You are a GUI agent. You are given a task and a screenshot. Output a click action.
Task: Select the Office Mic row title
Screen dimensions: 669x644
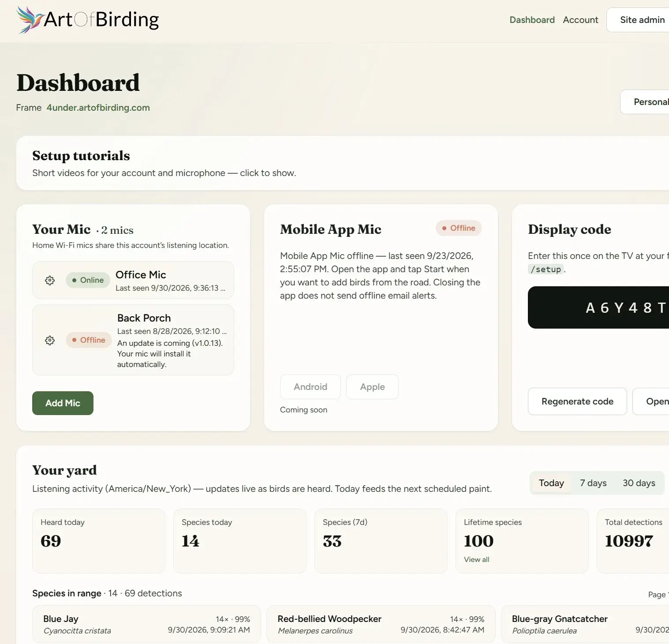[x=141, y=275]
